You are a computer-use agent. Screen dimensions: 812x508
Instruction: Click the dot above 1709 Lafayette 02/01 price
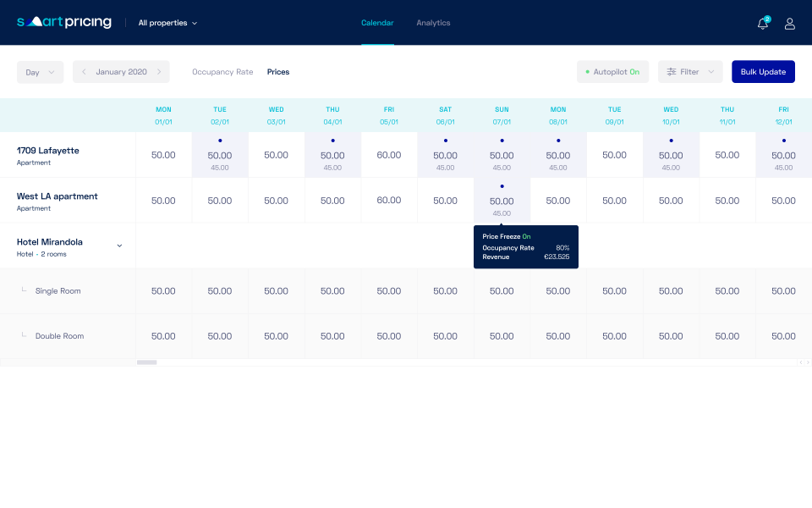220,141
